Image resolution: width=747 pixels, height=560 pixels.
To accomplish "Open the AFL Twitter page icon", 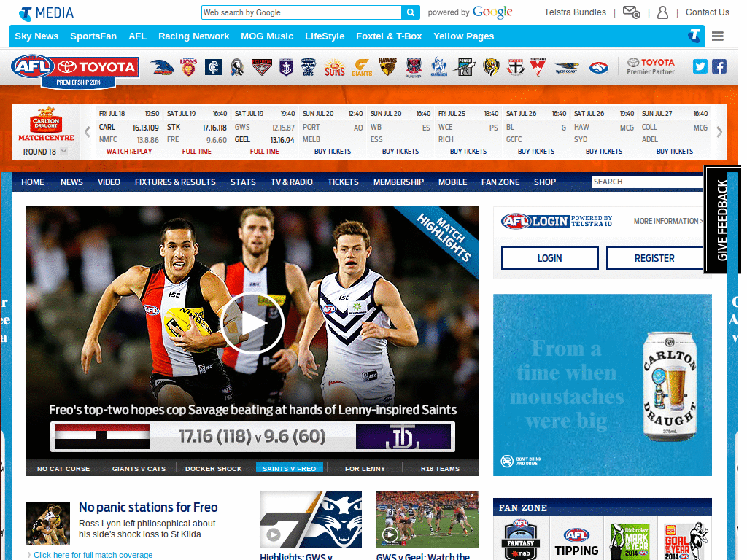I will (700, 66).
